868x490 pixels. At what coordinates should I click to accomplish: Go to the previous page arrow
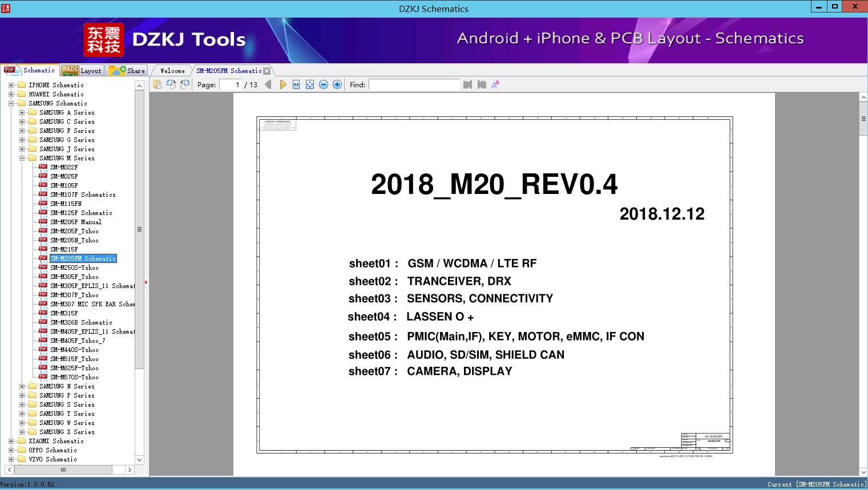pyautogui.click(x=268, y=84)
